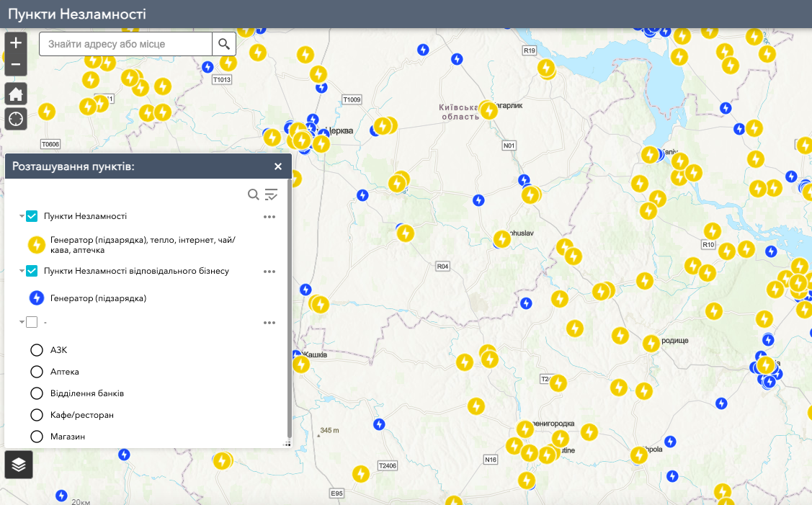Collapse the unnamed dash layer legend

click(22, 322)
